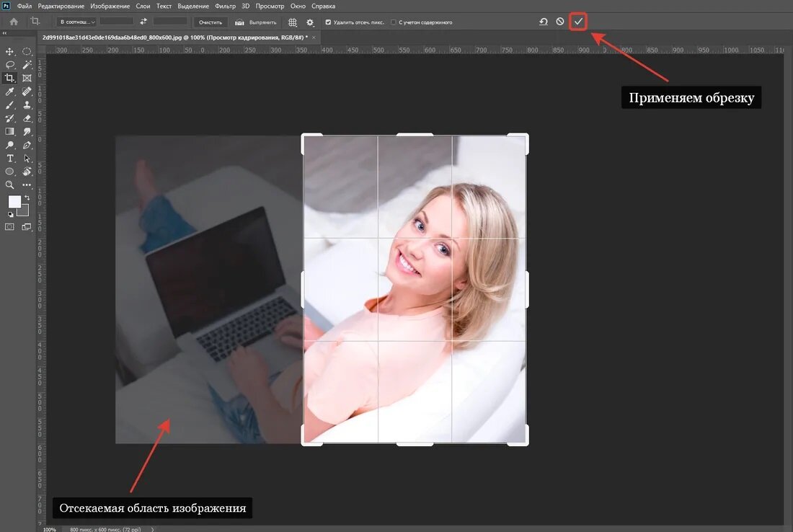Swap foreground and background colors
This screenshot has width=793, height=532.
pos(27,198)
